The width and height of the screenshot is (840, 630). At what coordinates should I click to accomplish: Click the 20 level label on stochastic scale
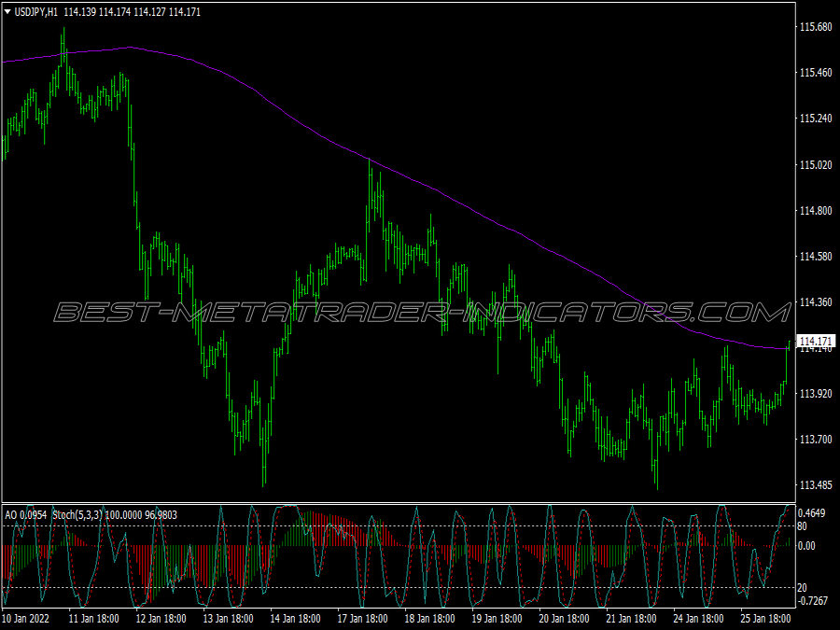pos(802,588)
